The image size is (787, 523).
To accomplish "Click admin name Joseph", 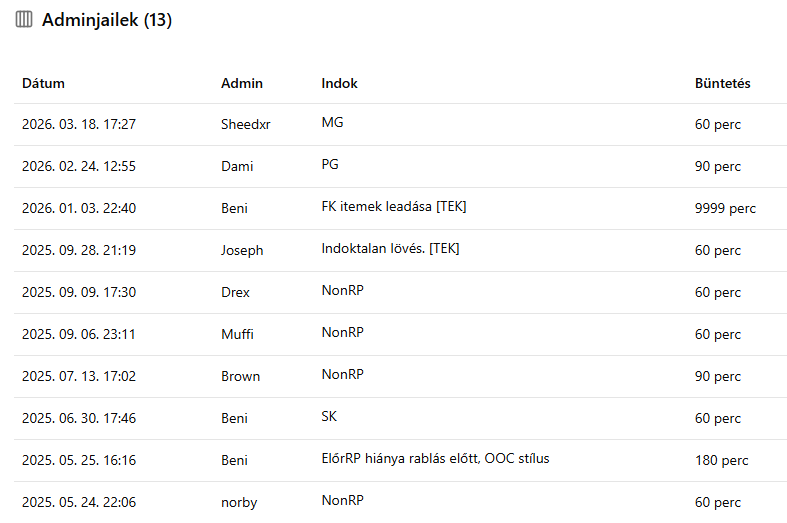I will 242,251.
